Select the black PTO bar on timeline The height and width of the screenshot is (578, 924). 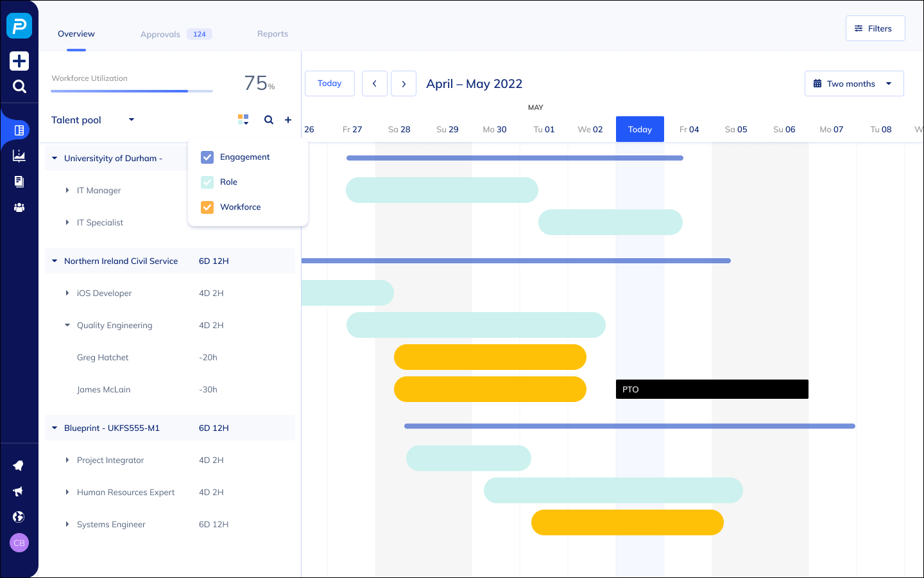tap(712, 389)
